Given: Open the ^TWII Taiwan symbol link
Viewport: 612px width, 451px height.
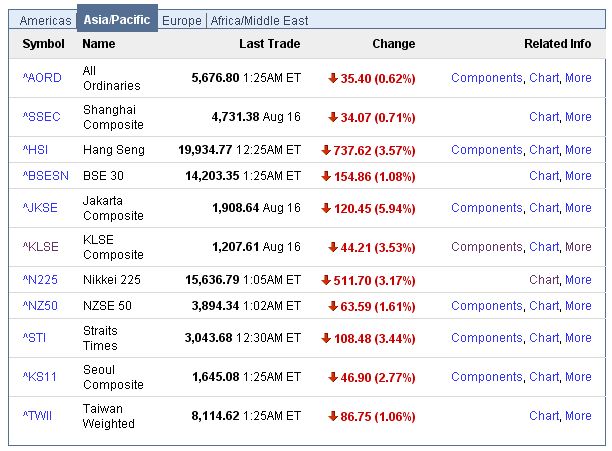Looking at the screenshot, I should (x=38, y=416).
